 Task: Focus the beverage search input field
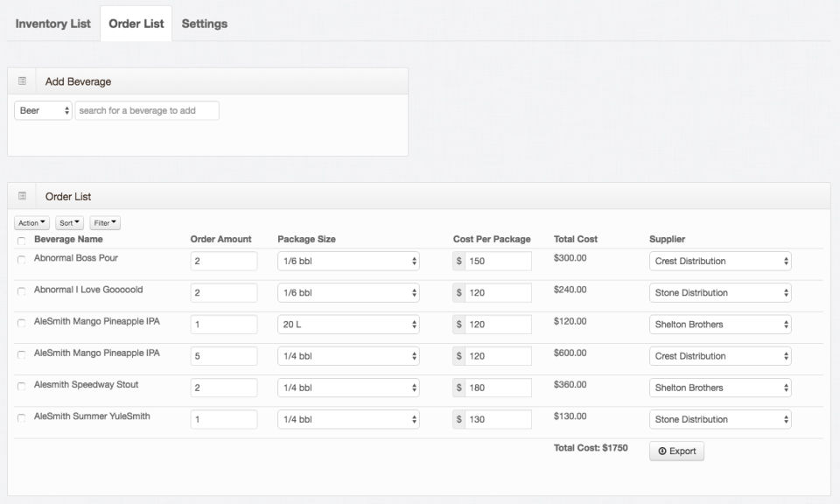147,111
